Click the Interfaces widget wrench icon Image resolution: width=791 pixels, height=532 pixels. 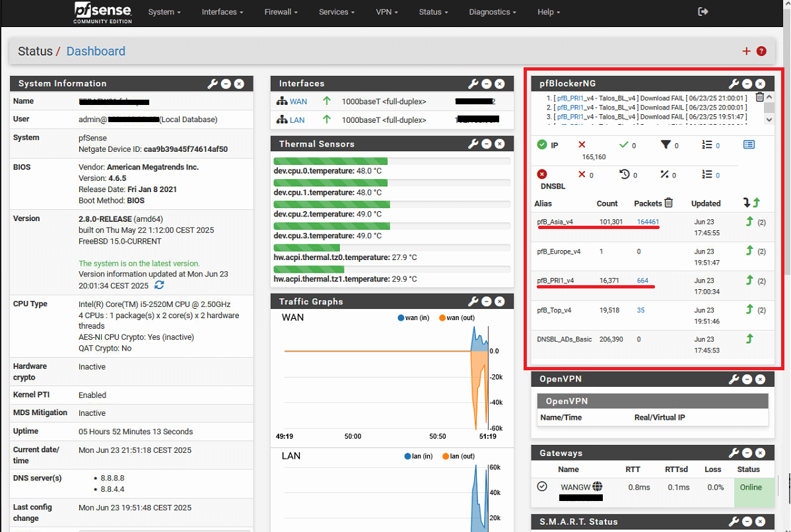473,84
